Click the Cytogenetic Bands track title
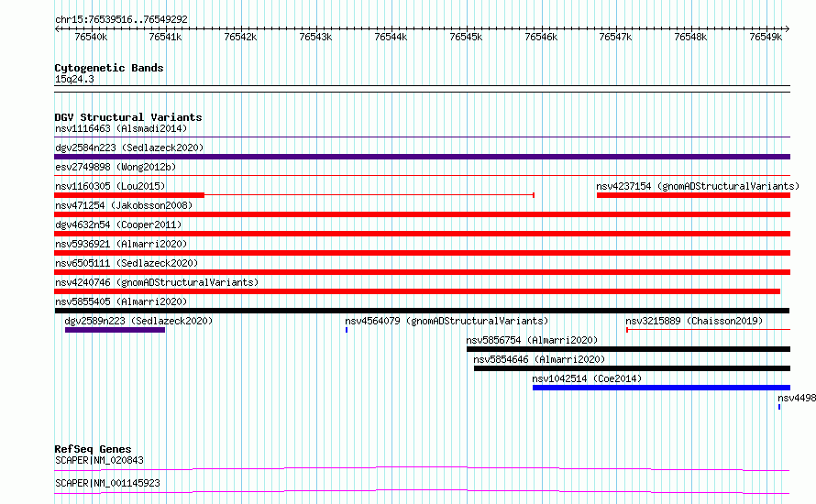The image size is (816, 504). click(x=109, y=68)
